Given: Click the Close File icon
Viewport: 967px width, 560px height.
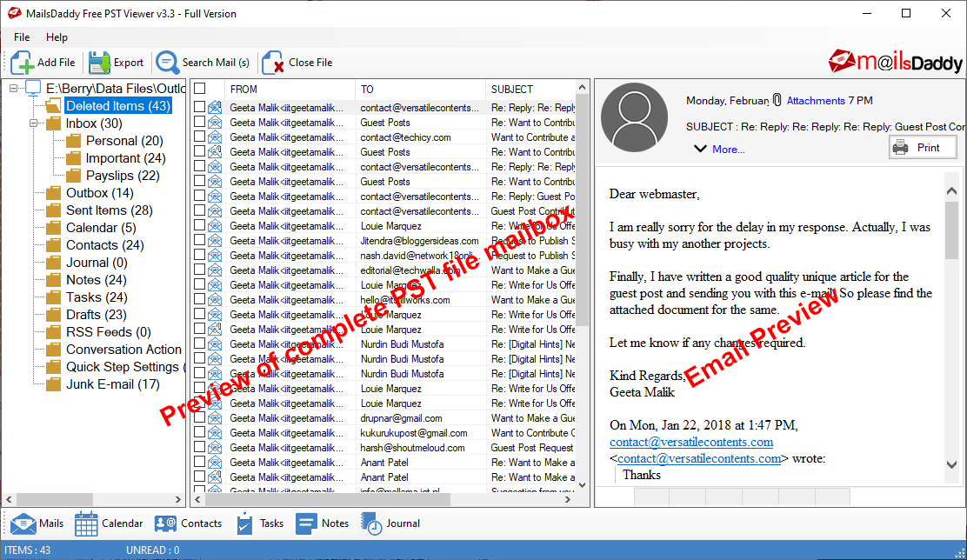Looking at the screenshot, I should (272, 63).
